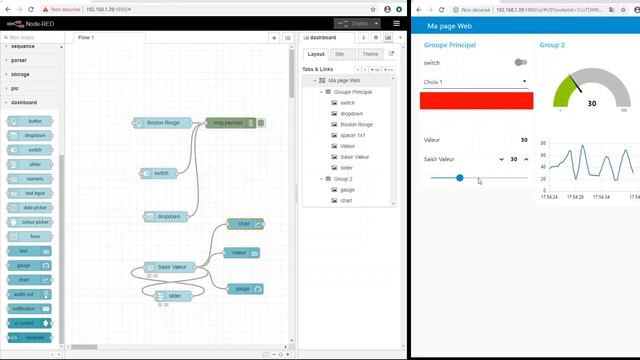The width and height of the screenshot is (640, 360).
Task: Select dropdown widget in layout tree
Action: pos(351,113)
